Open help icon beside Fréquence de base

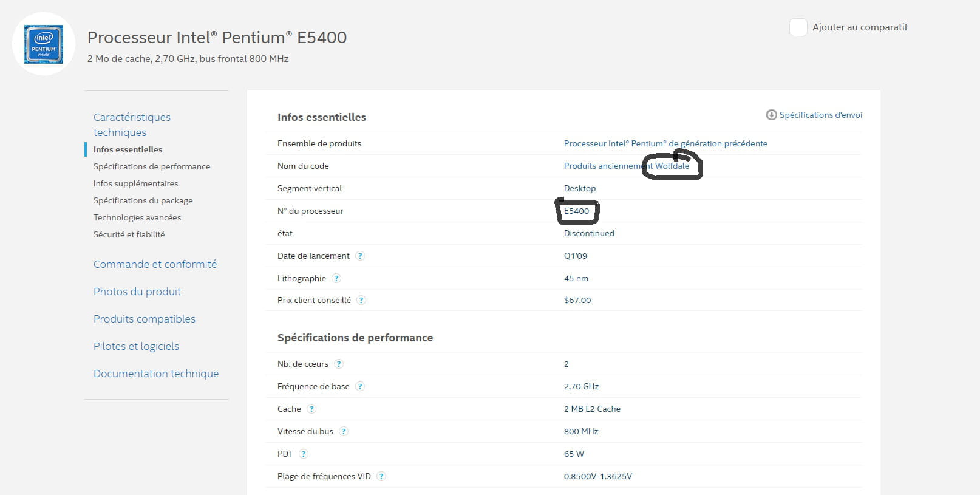[360, 386]
